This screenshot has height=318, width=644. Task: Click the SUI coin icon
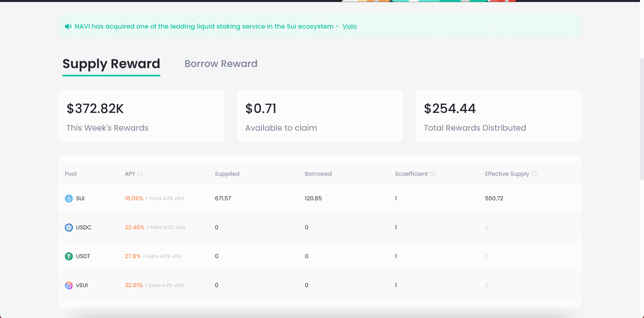pos(69,199)
